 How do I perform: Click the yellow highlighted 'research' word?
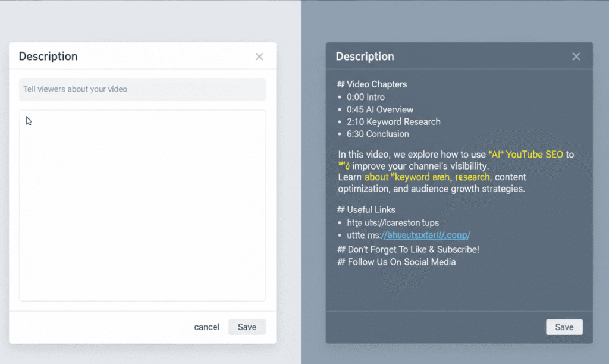[x=473, y=177]
